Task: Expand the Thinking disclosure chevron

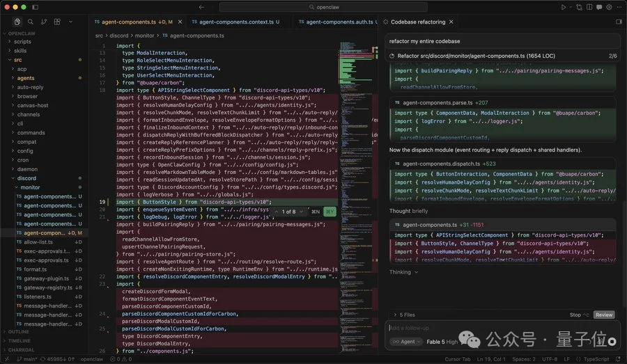Action: tap(417, 272)
